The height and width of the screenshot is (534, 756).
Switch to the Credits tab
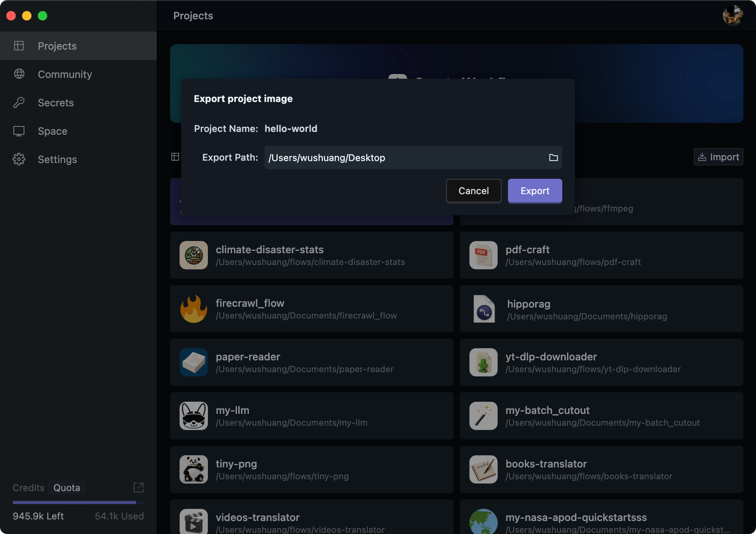pos(28,488)
